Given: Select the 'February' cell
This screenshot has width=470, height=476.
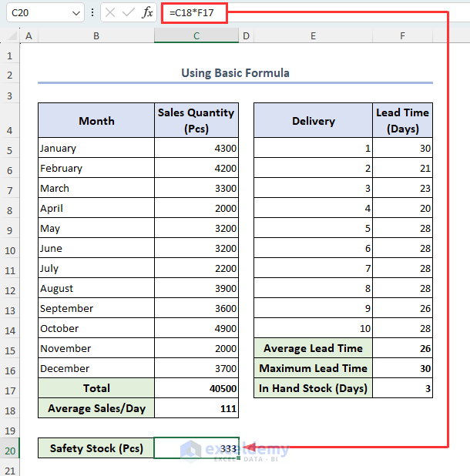Looking at the screenshot, I should [x=96, y=168].
